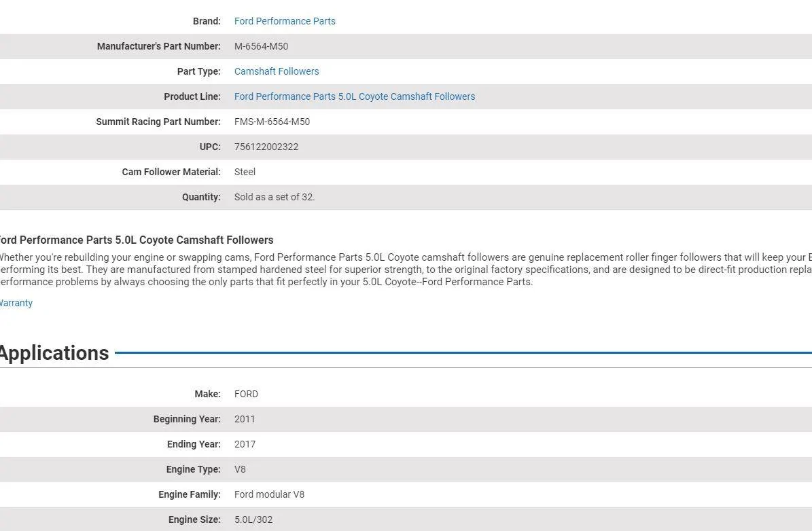Click the 'Beginning Year:' label
Viewport: 812px width, 531px height.
pyautogui.click(x=187, y=419)
